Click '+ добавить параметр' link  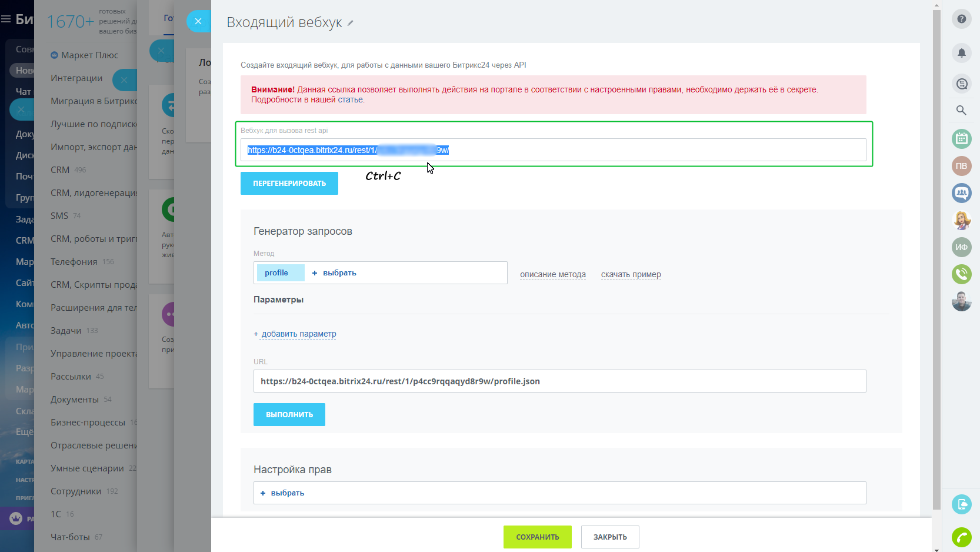pos(295,334)
